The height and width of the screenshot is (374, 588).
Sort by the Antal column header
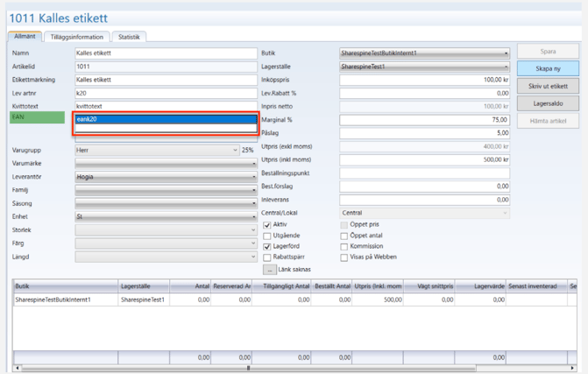click(190, 286)
